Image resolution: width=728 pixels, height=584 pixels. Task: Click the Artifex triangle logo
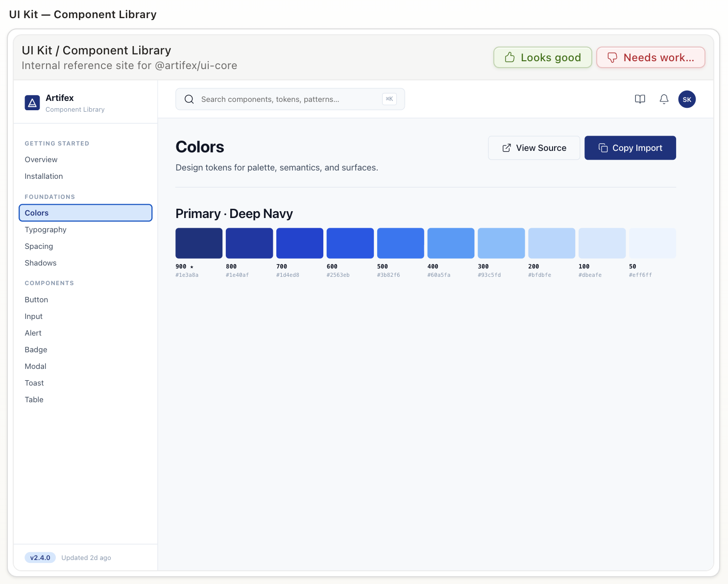(32, 102)
